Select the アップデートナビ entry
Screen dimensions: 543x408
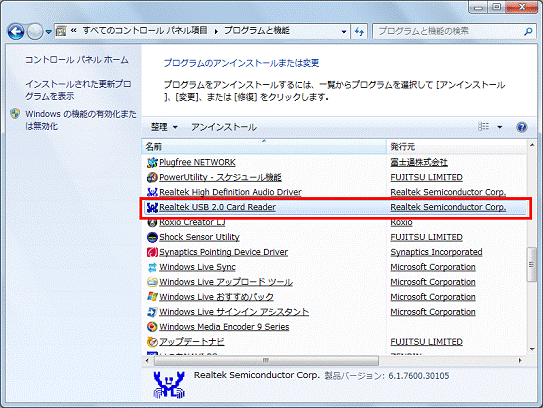[x=192, y=342]
